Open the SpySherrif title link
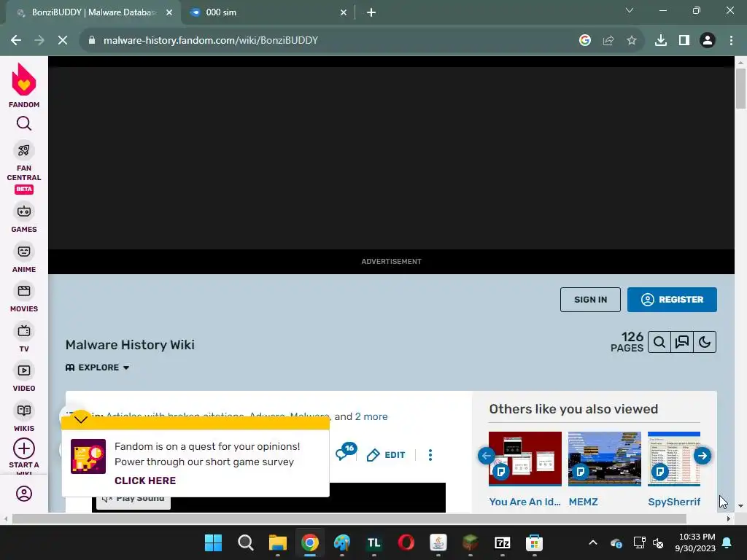 coord(674,502)
